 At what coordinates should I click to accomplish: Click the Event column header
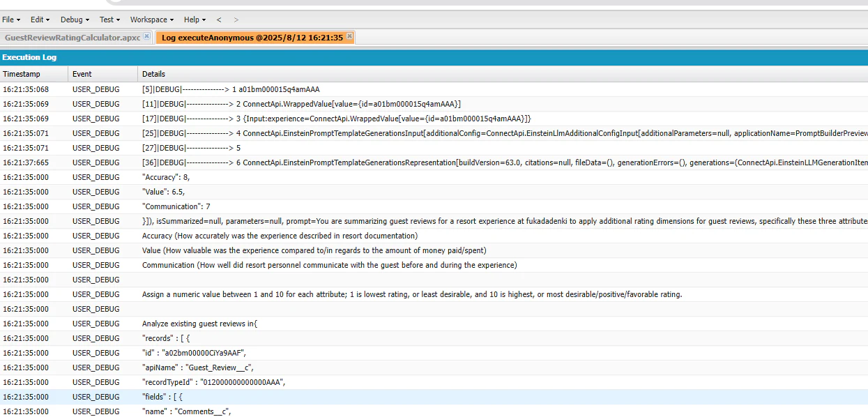(x=103, y=74)
